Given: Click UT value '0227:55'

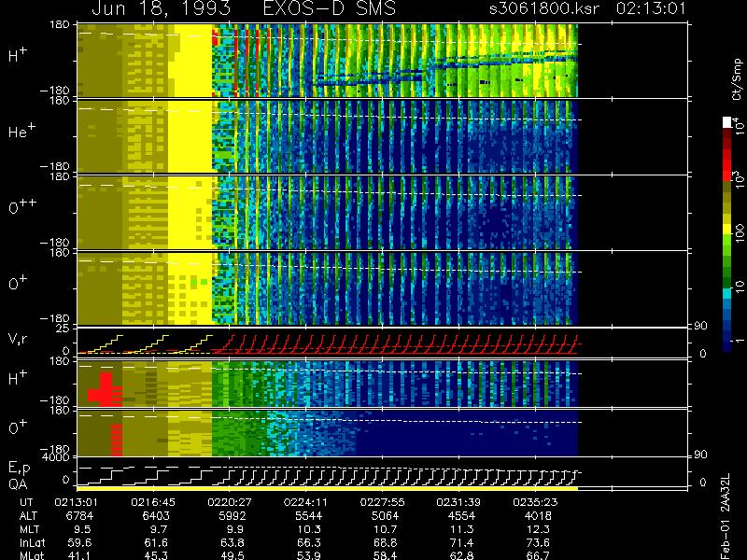Looking at the screenshot, I should 382,502.
